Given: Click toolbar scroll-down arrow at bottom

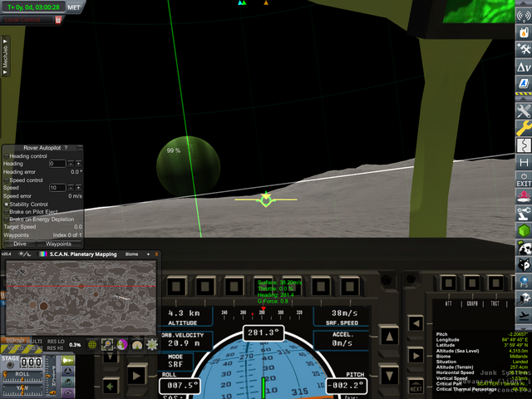Looking at the screenshot, I should (x=524, y=328).
